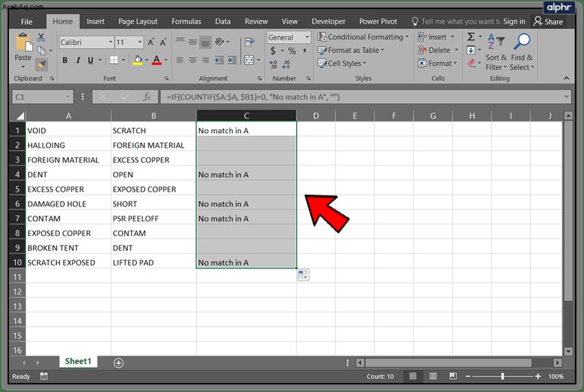Click the Merge & Center icon

pos(249,60)
